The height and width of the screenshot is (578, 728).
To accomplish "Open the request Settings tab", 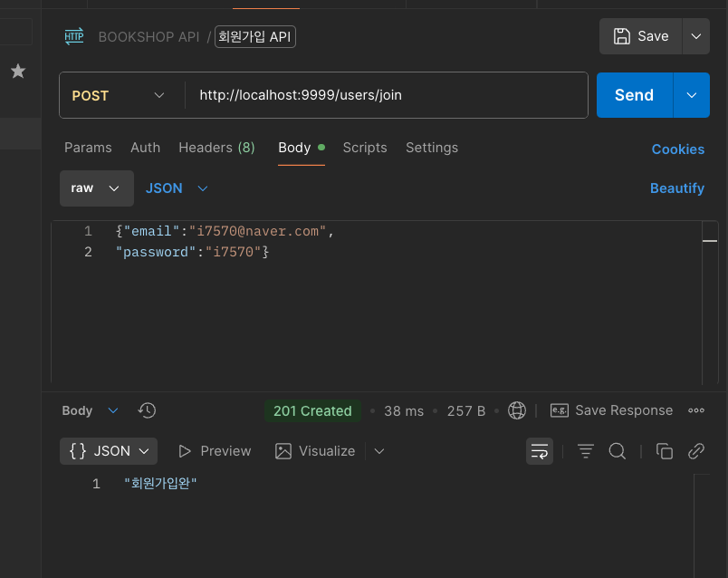I will coord(432,148).
